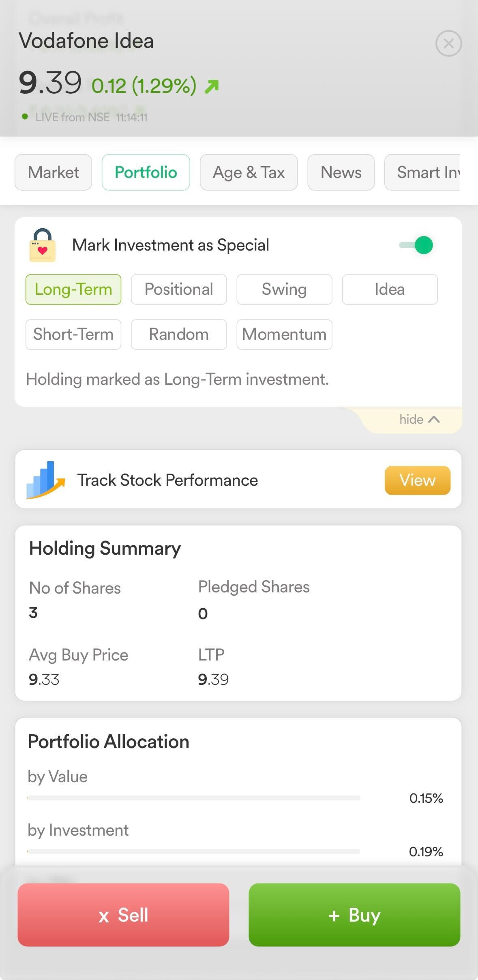The height and width of the screenshot is (980, 478).
Task: Click the by Value allocation bar
Action: pos(194,798)
